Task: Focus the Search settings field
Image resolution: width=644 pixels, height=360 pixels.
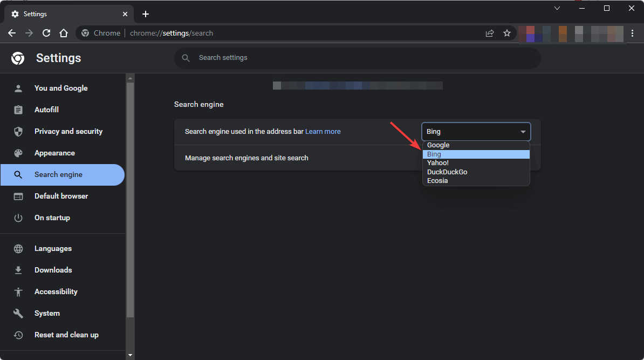Action: point(357,58)
